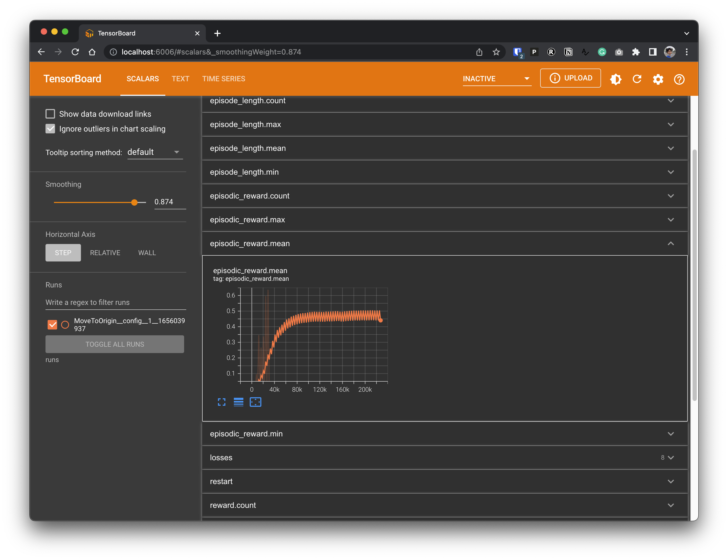
Task: Switch to TIME SERIES tab
Action: (x=224, y=79)
